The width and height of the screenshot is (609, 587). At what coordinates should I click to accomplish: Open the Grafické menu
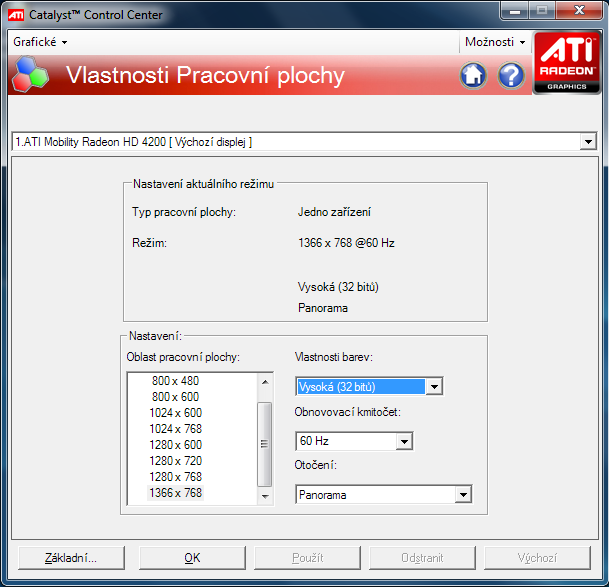[40, 42]
